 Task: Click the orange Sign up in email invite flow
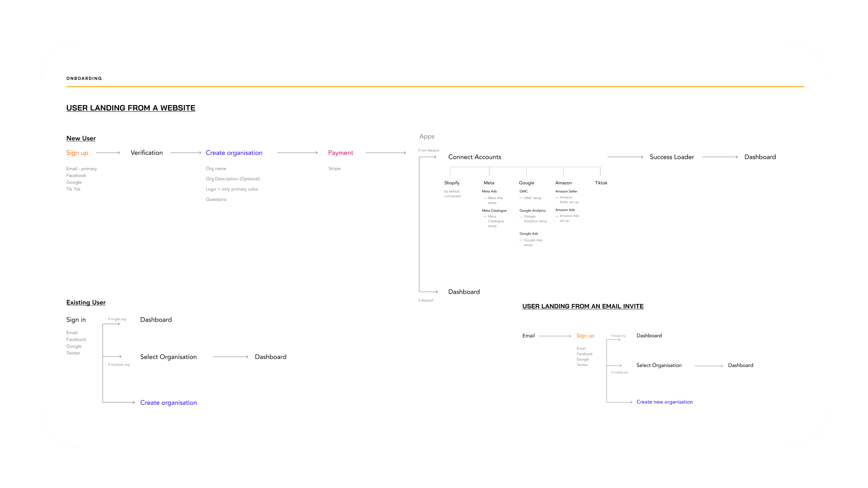tap(585, 335)
